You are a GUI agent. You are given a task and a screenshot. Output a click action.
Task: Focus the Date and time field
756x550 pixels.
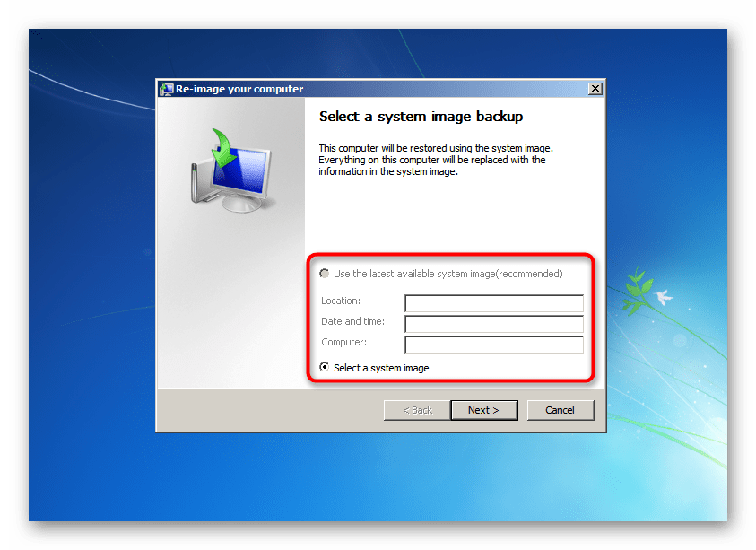pos(493,324)
